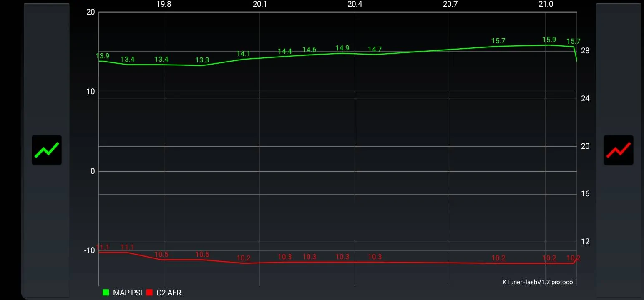This screenshot has height=300, width=644.
Task: Click the KTunerFlashV1.2 protocol text
Action: coord(538,282)
